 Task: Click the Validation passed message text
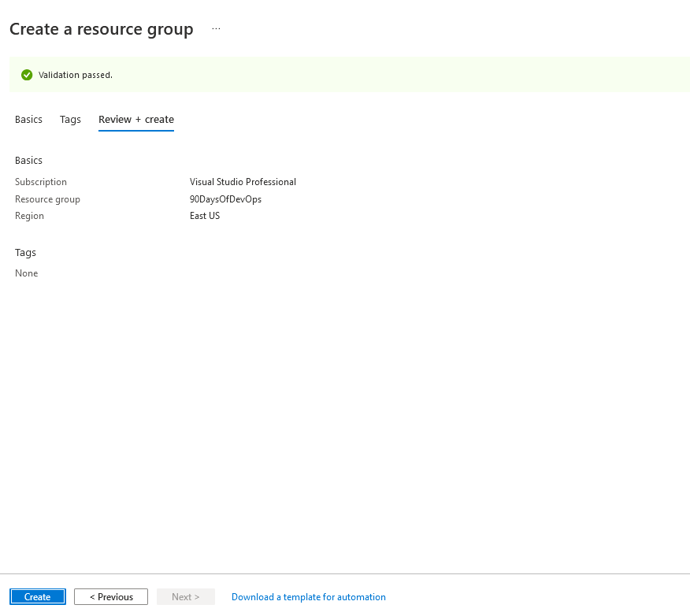pos(76,75)
